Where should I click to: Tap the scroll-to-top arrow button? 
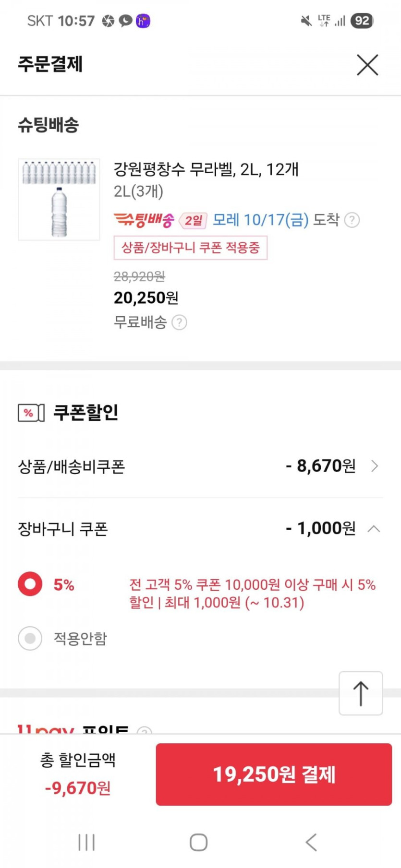click(x=361, y=693)
